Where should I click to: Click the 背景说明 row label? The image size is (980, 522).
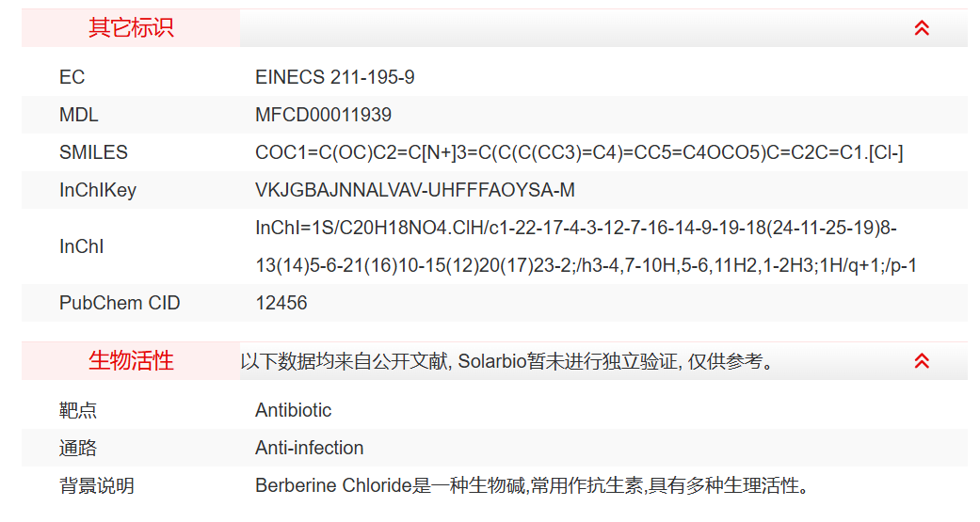pyautogui.click(x=96, y=485)
